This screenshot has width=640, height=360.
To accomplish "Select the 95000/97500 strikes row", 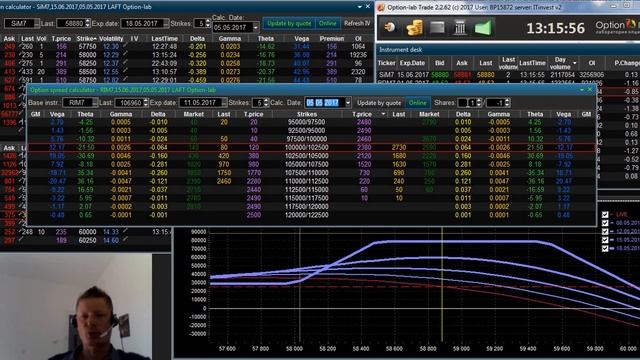I will 311,122.
